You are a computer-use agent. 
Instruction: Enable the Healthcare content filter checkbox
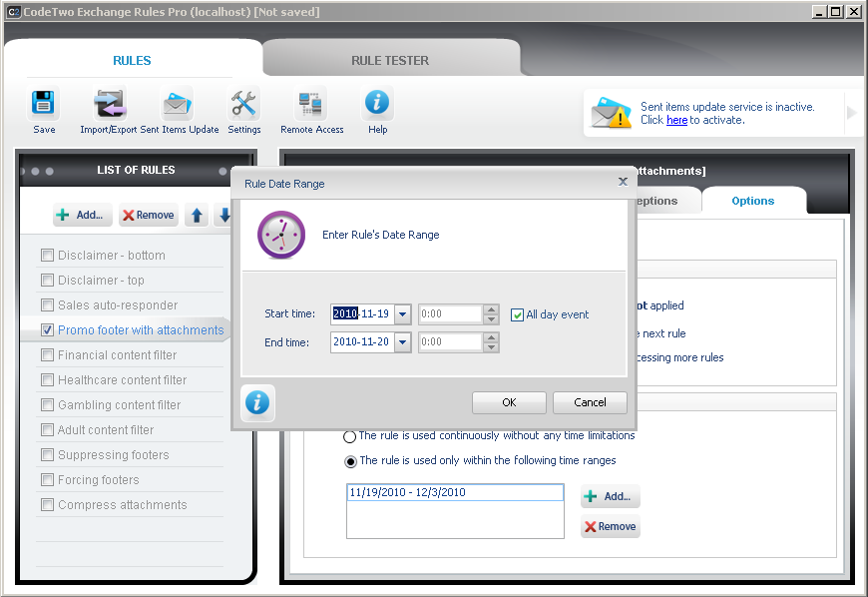47,380
